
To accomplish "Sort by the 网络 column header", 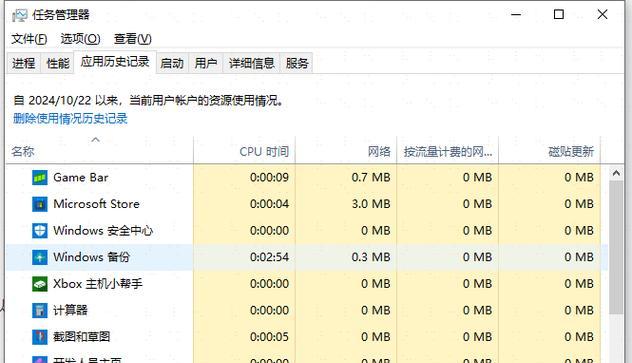I will click(346, 151).
